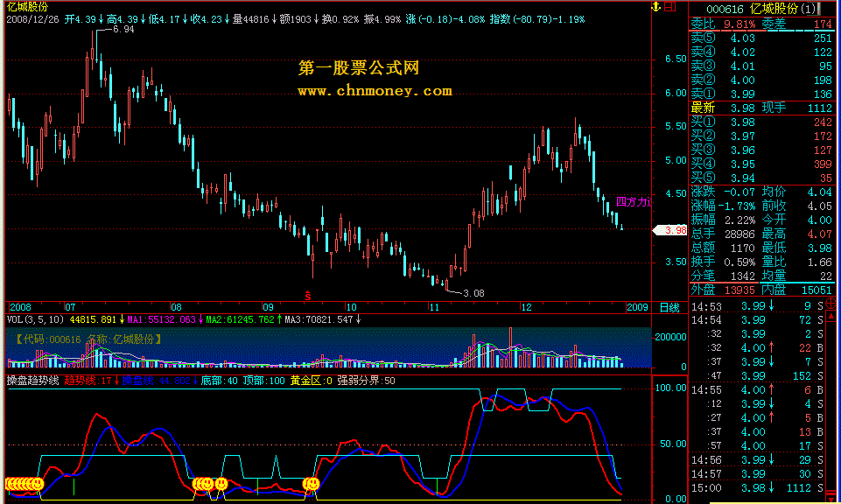Open the 操盘趋势线 indicator title
Viewport: 841px width, 504px height.
pos(32,381)
